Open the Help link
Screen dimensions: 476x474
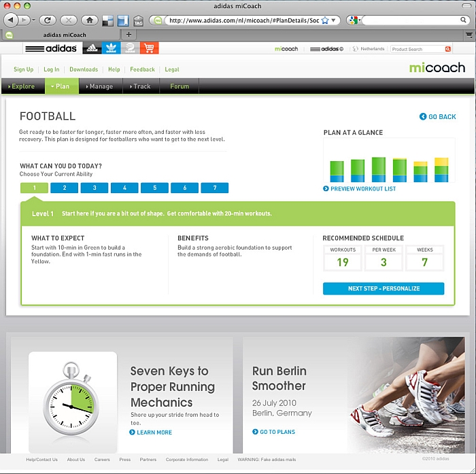[x=114, y=69]
